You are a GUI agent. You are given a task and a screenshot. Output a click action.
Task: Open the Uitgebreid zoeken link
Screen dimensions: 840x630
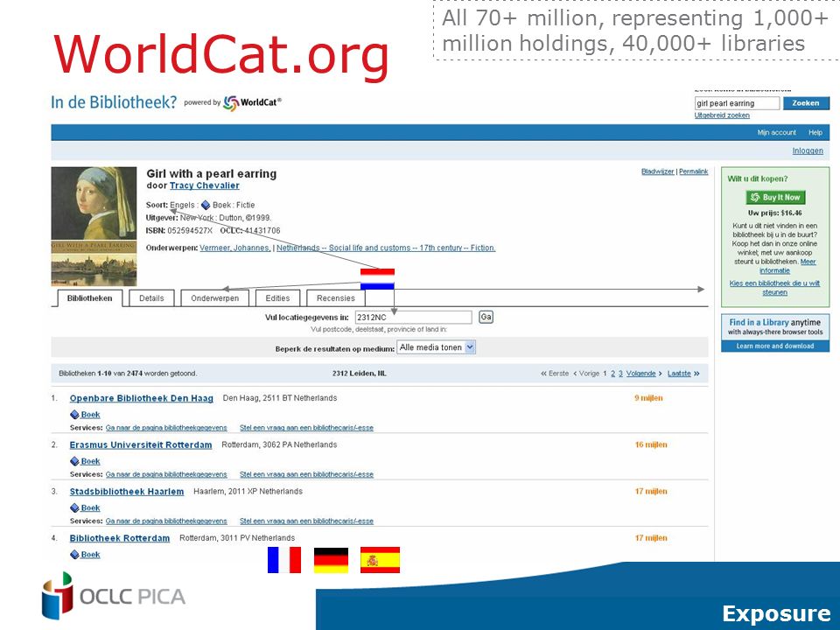(722, 115)
